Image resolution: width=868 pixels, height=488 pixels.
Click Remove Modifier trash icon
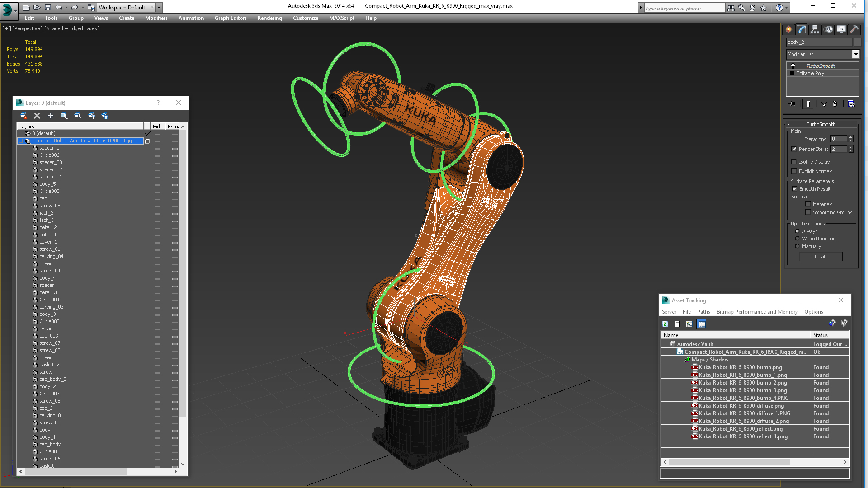tap(835, 103)
